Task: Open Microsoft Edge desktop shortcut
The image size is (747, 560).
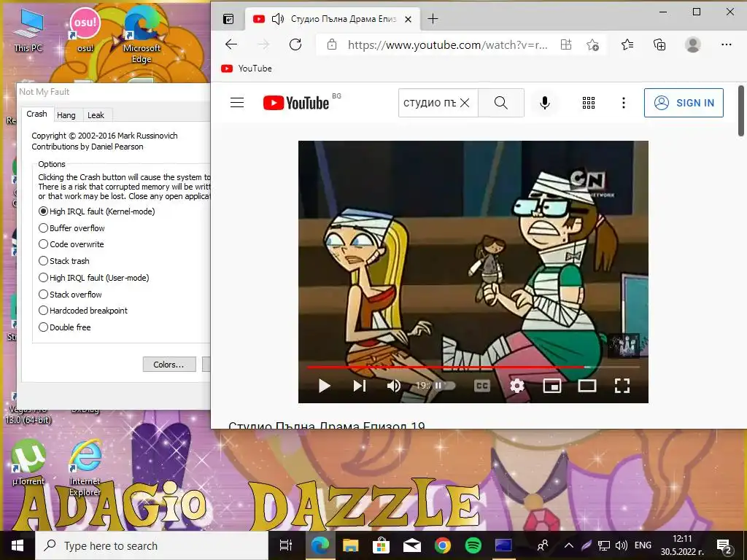Action: point(141,36)
